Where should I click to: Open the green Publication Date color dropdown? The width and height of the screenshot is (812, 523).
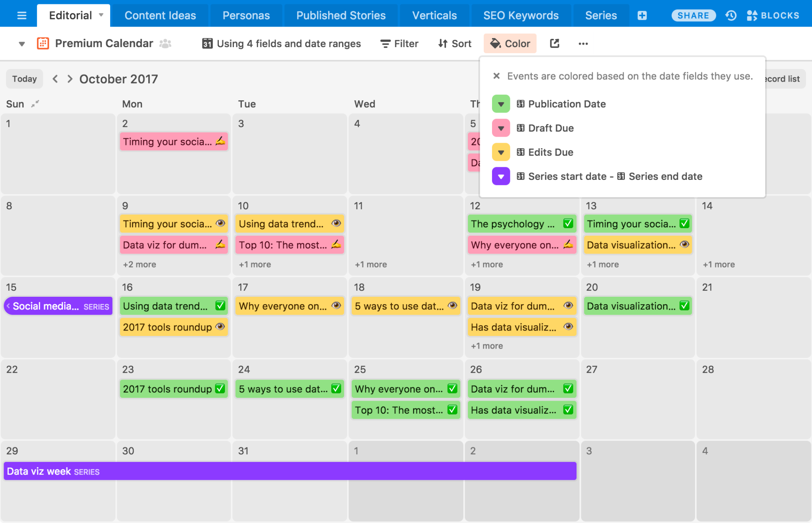[x=501, y=104]
